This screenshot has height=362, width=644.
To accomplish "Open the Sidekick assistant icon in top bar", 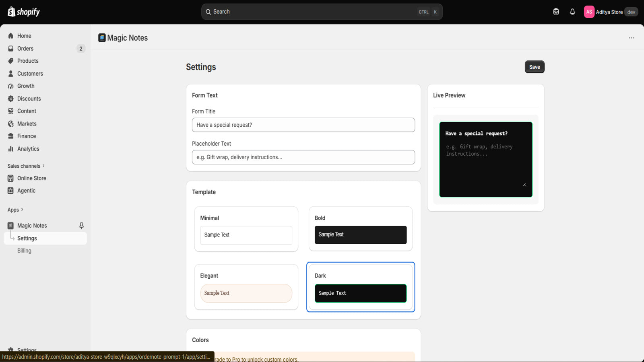I will click(x=556, y=12).
